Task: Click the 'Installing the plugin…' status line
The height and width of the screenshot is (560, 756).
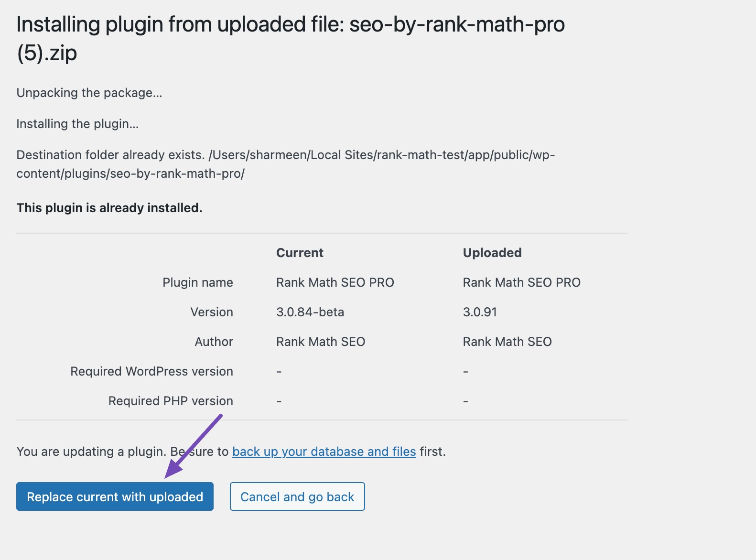Action: click(77, 124)
